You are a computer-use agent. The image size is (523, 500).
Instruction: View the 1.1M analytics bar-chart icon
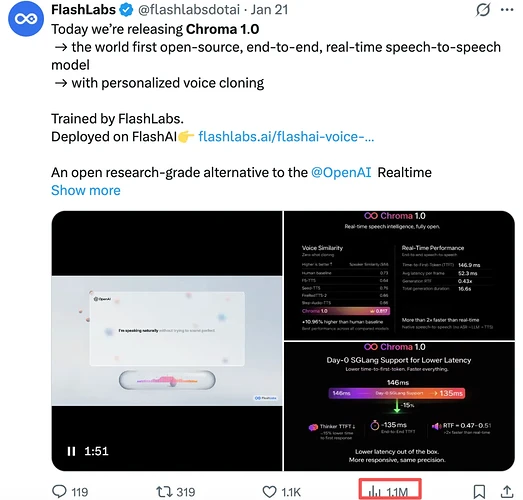375,492
